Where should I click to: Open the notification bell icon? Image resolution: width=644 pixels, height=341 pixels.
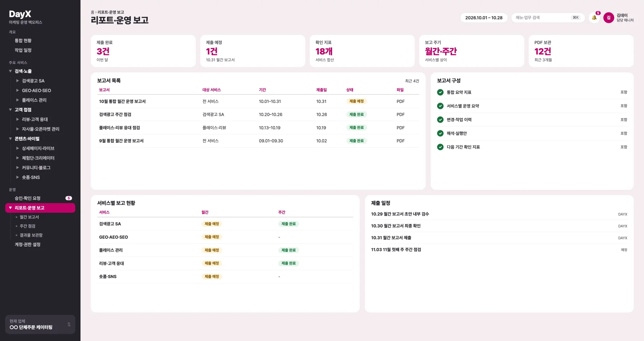(594, 18)
